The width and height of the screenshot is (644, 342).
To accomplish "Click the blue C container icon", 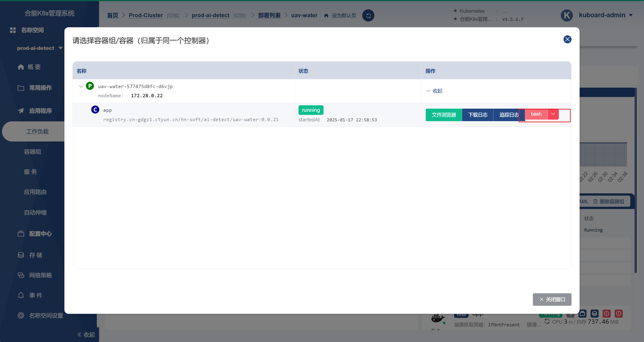I will coord(95,110).
